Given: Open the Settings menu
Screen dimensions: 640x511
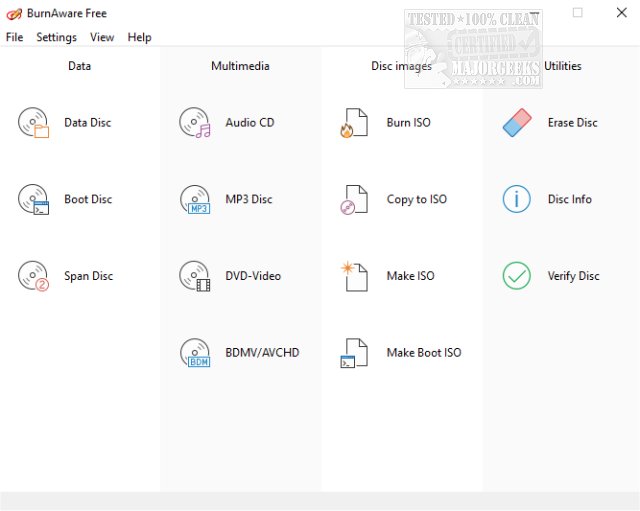Looking at the screenshot, I should [56, 37].
